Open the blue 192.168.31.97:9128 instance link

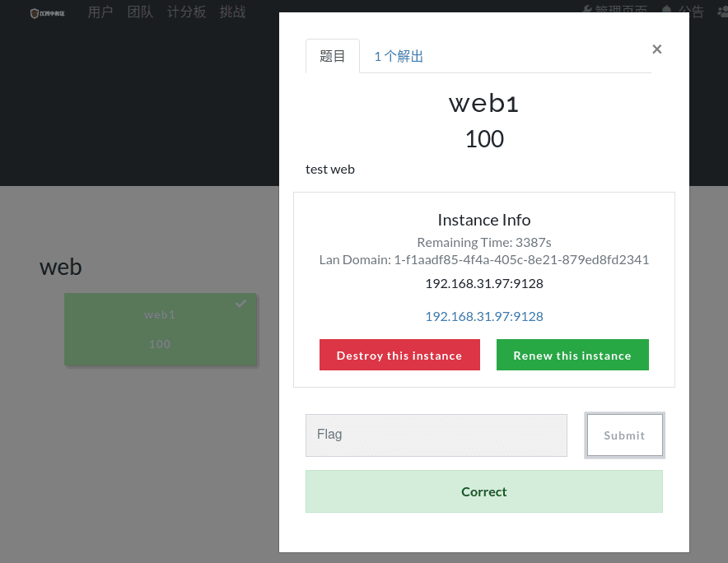(x=483, y=316)
